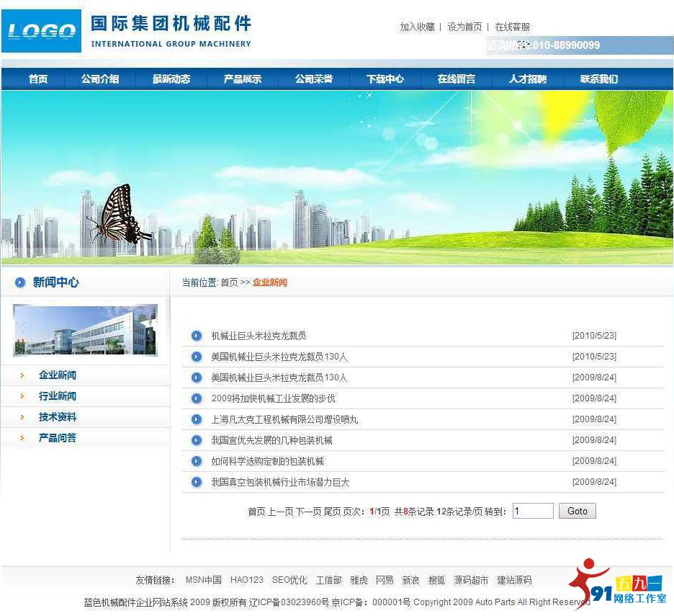
Task: Click the blue LOGO image
Action: [41, 30]
